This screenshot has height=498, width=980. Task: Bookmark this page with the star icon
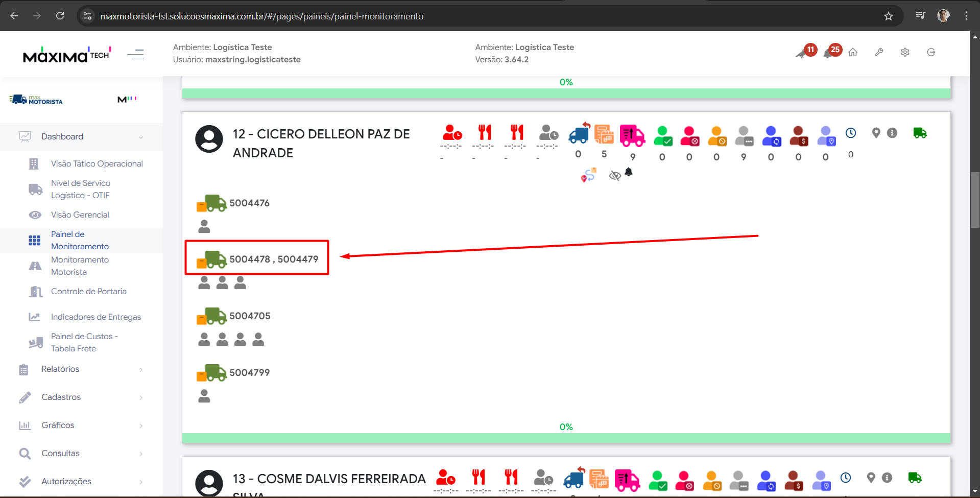[x=889, y=16]
